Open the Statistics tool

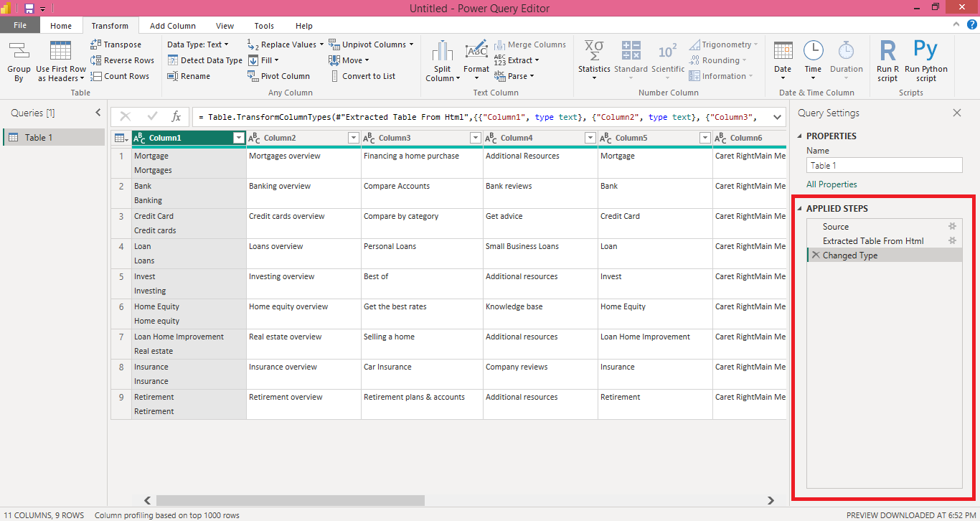594,61
